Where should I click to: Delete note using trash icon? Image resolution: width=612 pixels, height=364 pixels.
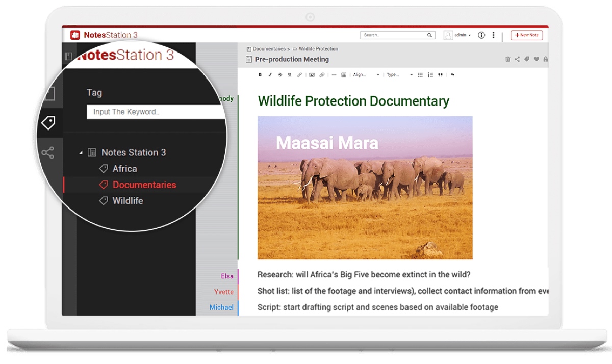pyautogui.click(x=507, y=60)
